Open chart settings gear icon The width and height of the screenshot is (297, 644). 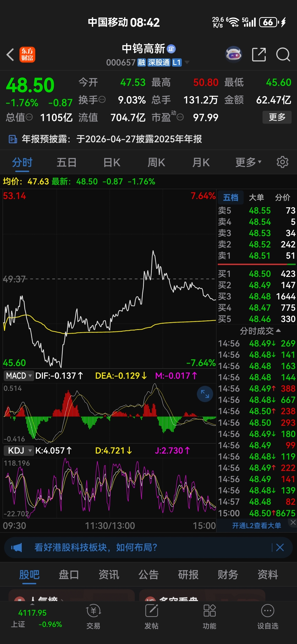point(282,162)
